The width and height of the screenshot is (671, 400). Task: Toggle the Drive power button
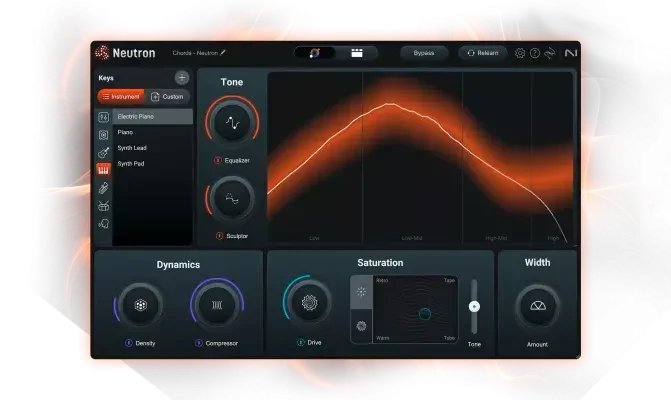click(300, 343)
